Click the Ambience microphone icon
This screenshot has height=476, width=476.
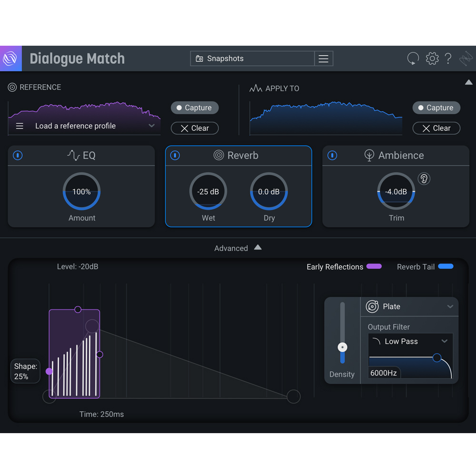click(x=369, y=155)
